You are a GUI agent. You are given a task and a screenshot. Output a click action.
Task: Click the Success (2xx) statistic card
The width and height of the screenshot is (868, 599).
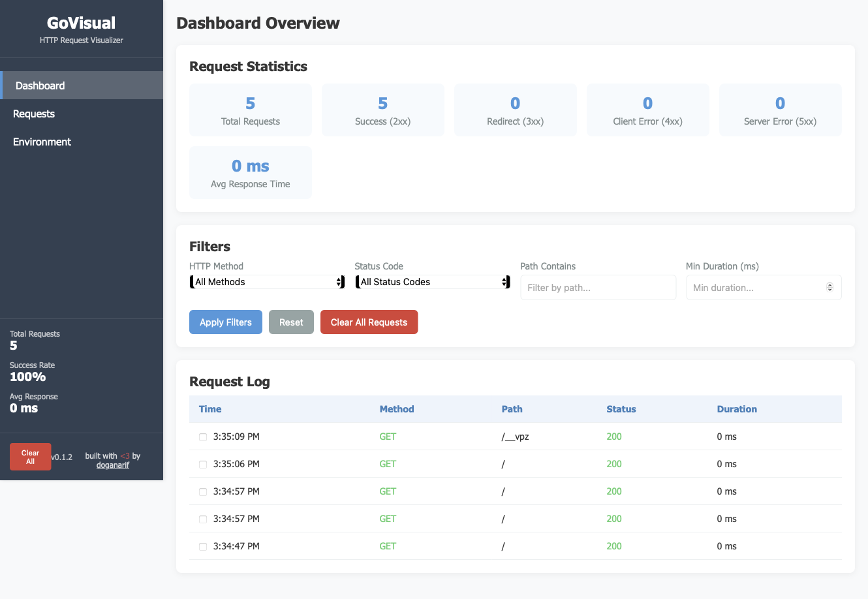pos(383,110)
